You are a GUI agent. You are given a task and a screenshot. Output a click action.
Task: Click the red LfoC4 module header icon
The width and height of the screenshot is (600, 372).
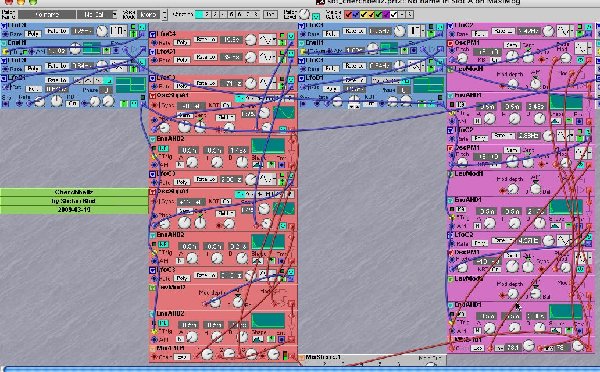coord(153,34)
